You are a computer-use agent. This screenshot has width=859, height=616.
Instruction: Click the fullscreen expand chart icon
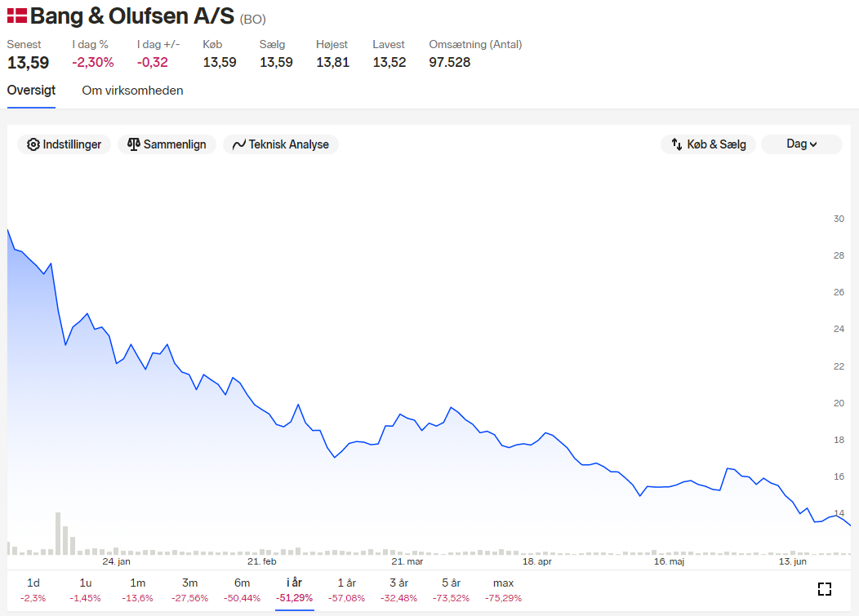[x=825, y=589]
